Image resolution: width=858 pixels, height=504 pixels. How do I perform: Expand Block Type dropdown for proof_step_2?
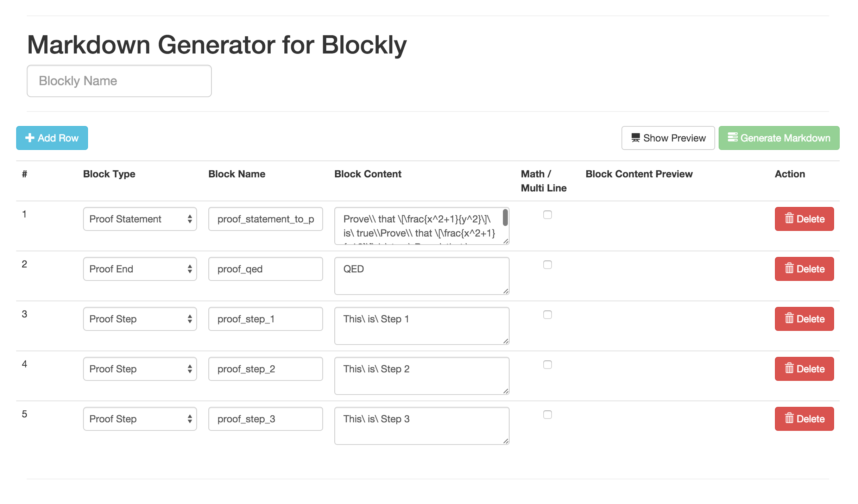coord(140,369)
